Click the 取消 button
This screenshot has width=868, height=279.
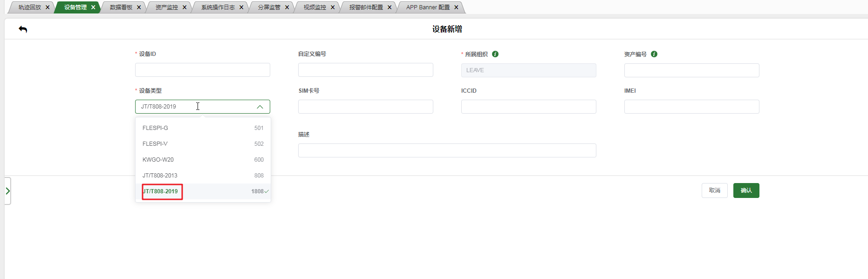pyautogui.click(x=714, y=191)
